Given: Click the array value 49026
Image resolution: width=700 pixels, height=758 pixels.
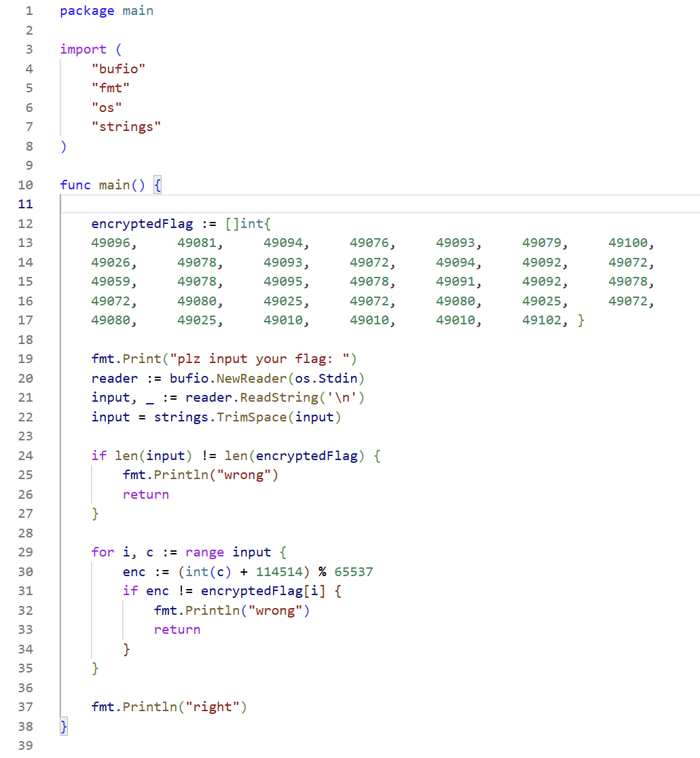Looking at the screenshot, I should pyautogui.click(x=111, y=262).
